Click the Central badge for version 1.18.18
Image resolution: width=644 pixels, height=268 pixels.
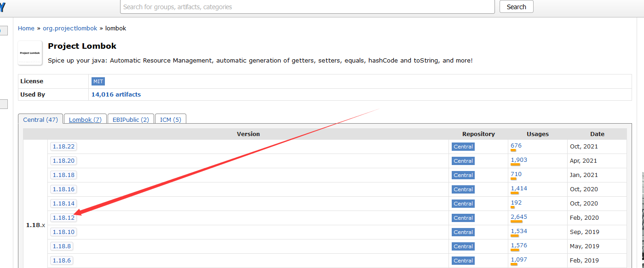point(463,175)
